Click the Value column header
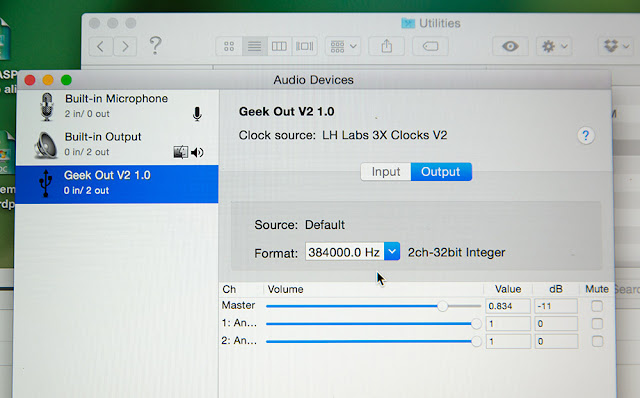Viewport: 640px width, 398px height. [508, 289]
